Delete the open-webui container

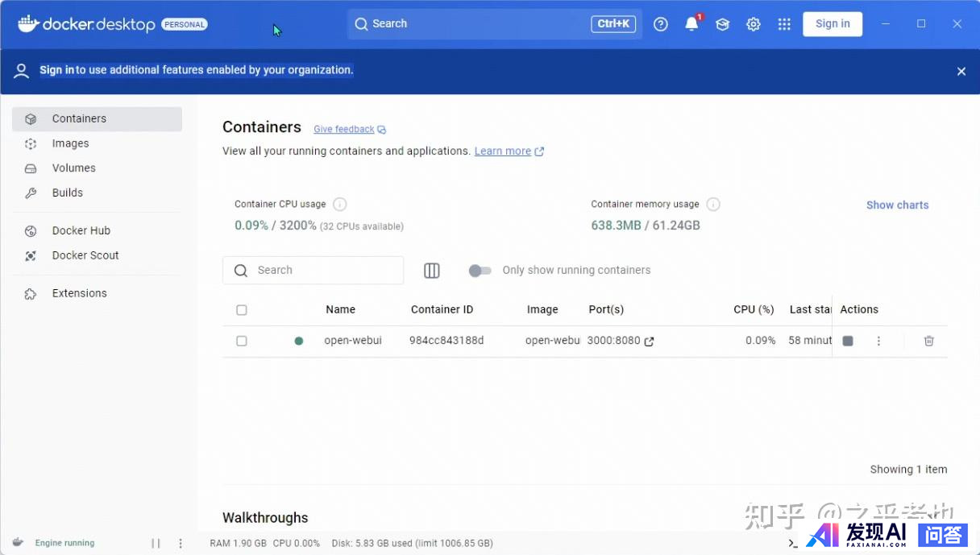[x=929, y=342]
